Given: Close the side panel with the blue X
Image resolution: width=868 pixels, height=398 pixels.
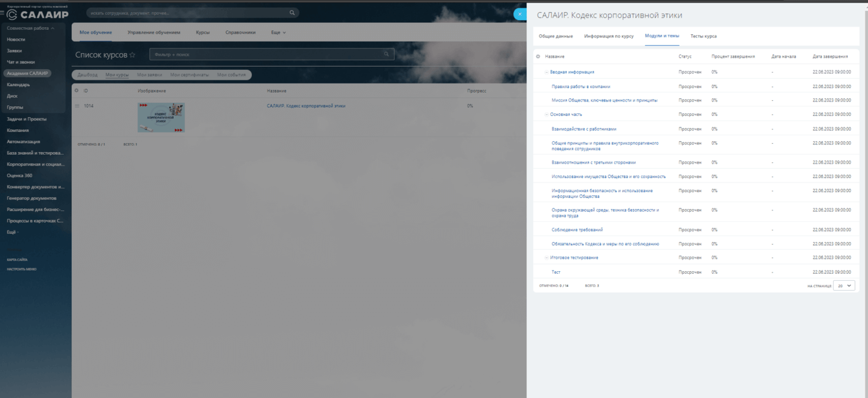Looking at the screenshot, I should click(520, 14).
